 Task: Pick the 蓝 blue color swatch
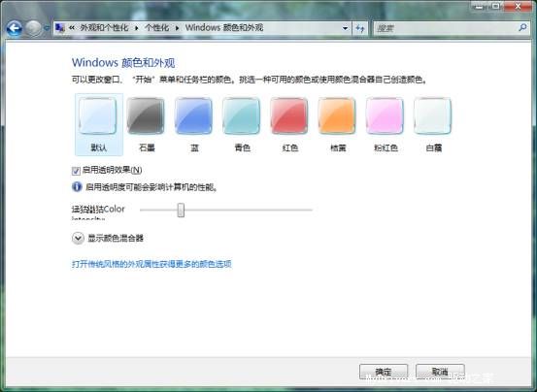(194, 124)
